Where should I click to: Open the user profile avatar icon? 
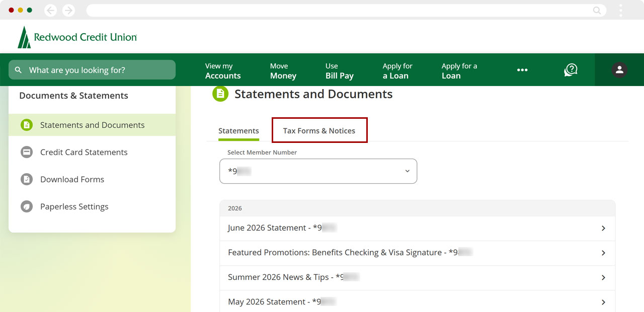pos(619,70)
